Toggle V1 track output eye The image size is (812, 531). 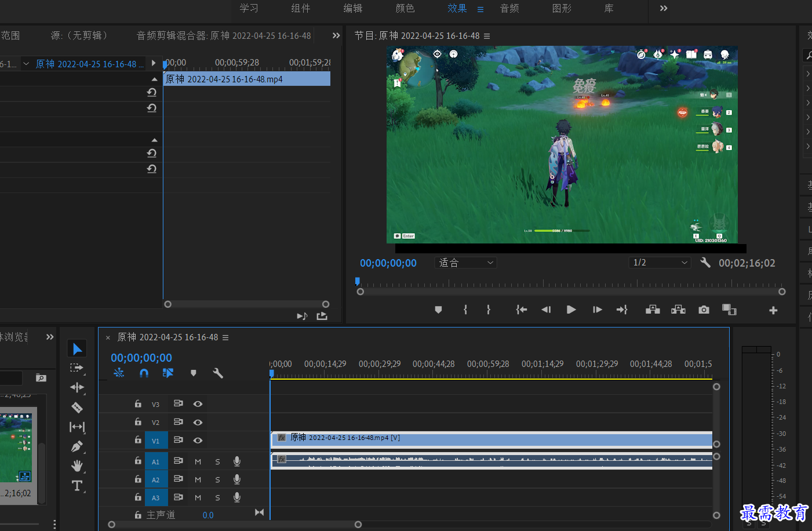(198, 441)
